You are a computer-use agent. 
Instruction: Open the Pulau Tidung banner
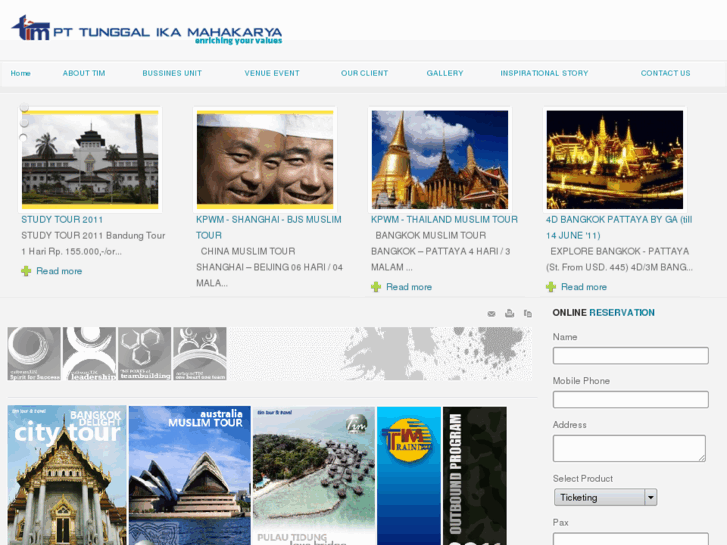(x=314, y=475)
